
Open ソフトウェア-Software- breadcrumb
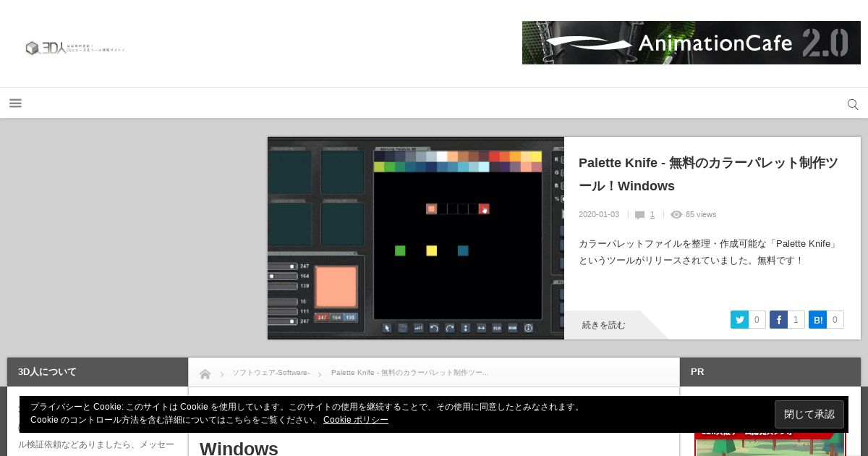point(271,373)
